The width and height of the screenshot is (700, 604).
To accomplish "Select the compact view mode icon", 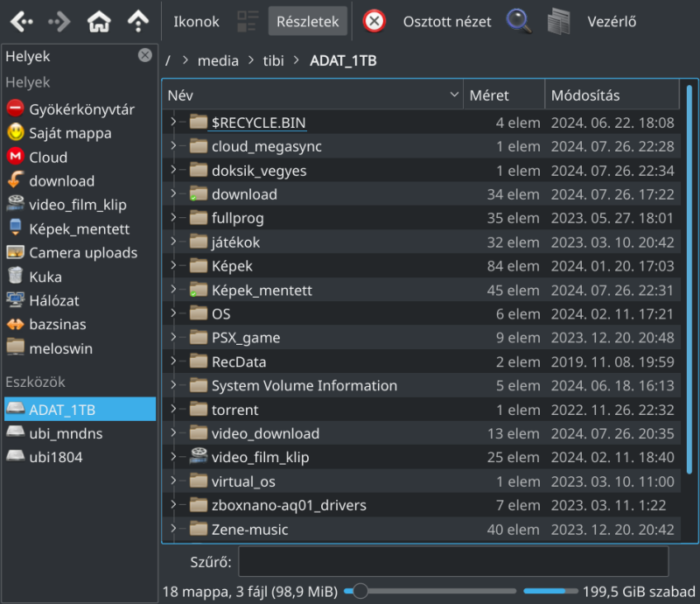I will 248,21.
